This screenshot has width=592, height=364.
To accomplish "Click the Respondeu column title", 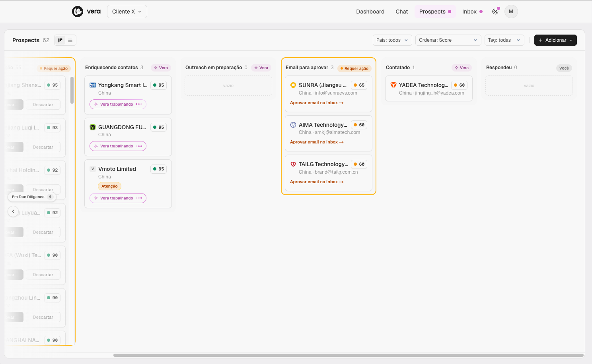I will pos(499,68).
